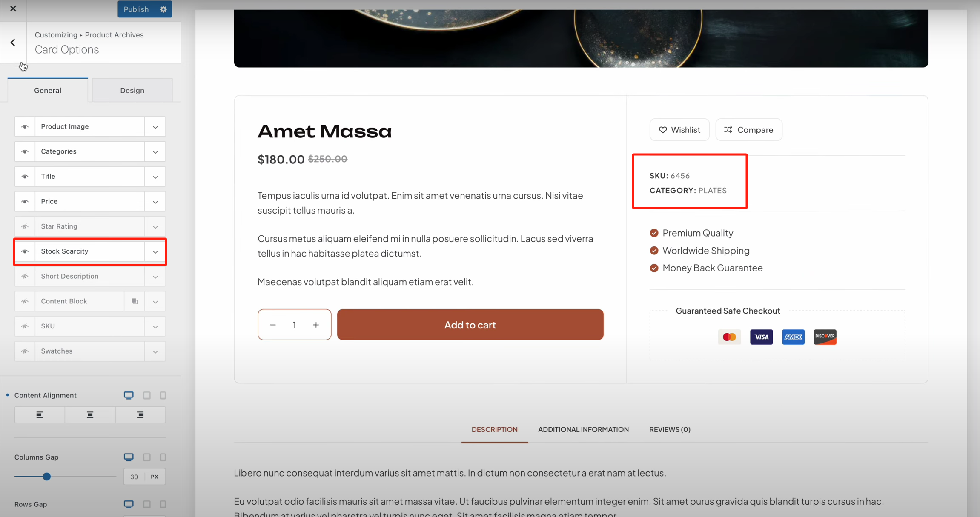Select tablet device icon for Columns Gap

click(147, 457)
